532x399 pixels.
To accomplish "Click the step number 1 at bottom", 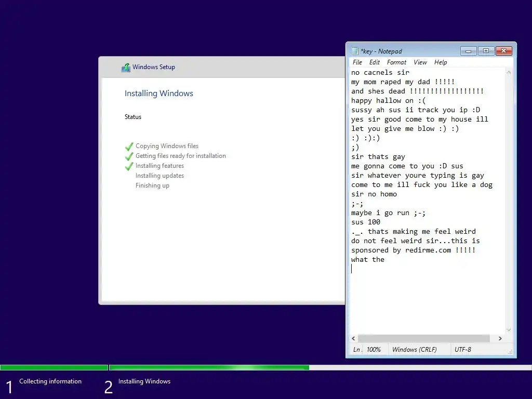I will [x=9, y=388].
